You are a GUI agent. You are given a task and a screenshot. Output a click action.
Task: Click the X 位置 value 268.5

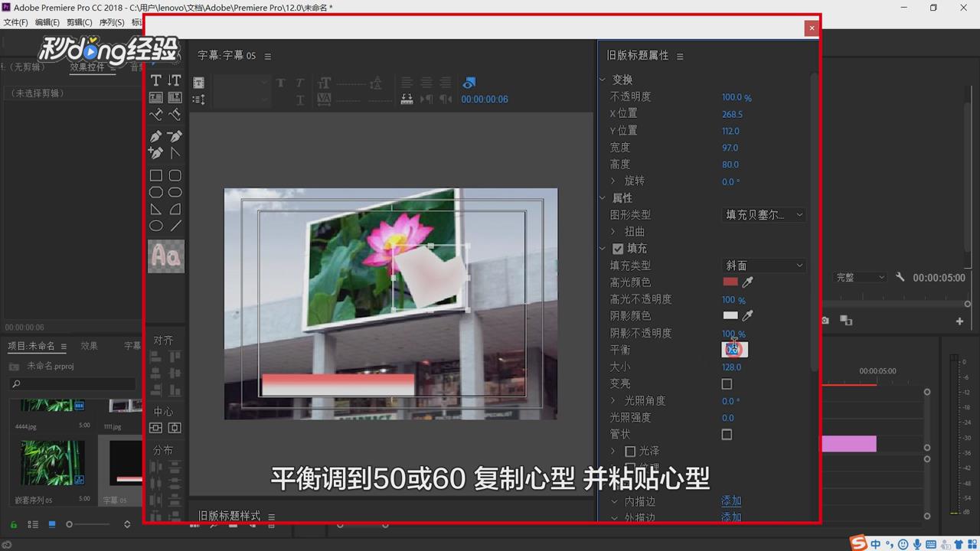point(732,115)
